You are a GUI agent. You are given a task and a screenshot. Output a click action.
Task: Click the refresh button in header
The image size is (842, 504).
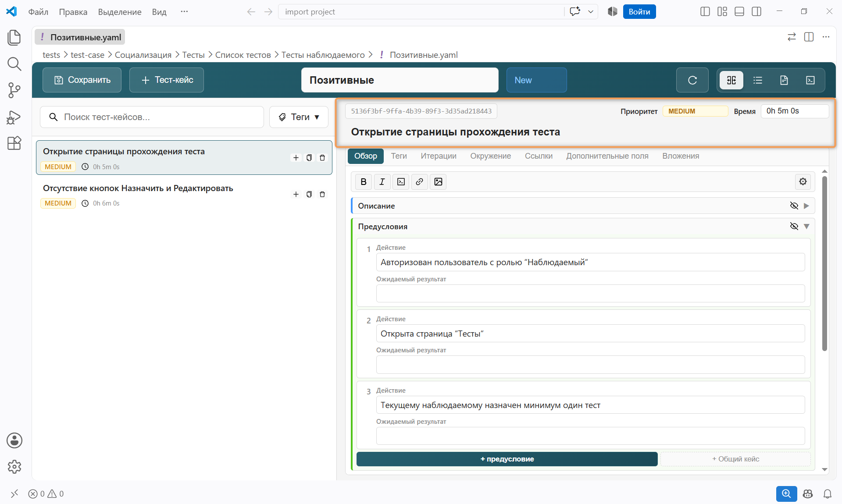click(x=692, y=80)
